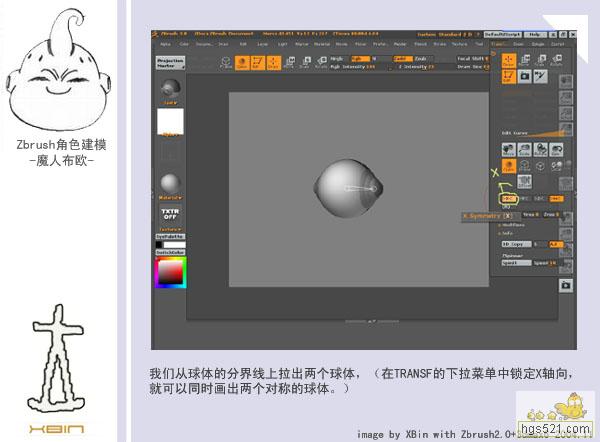This screenshot has height=442, width=600.
Task: Open the Color menu
Action: click(x=184, y=44)
